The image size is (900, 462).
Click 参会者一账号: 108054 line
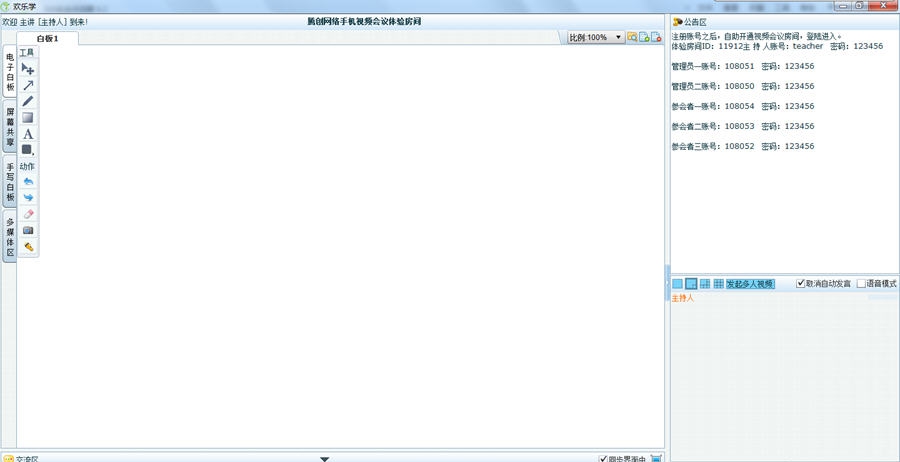coord(743,106)
